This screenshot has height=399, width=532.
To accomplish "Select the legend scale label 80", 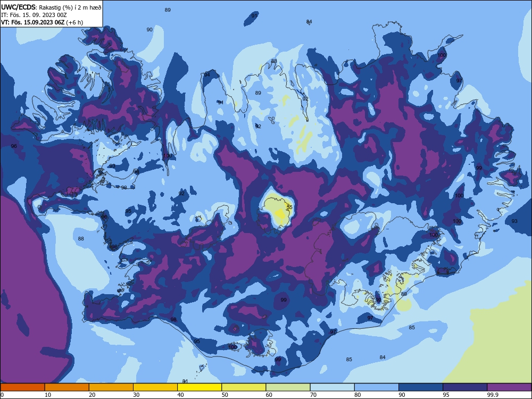I will pos(358,395).
